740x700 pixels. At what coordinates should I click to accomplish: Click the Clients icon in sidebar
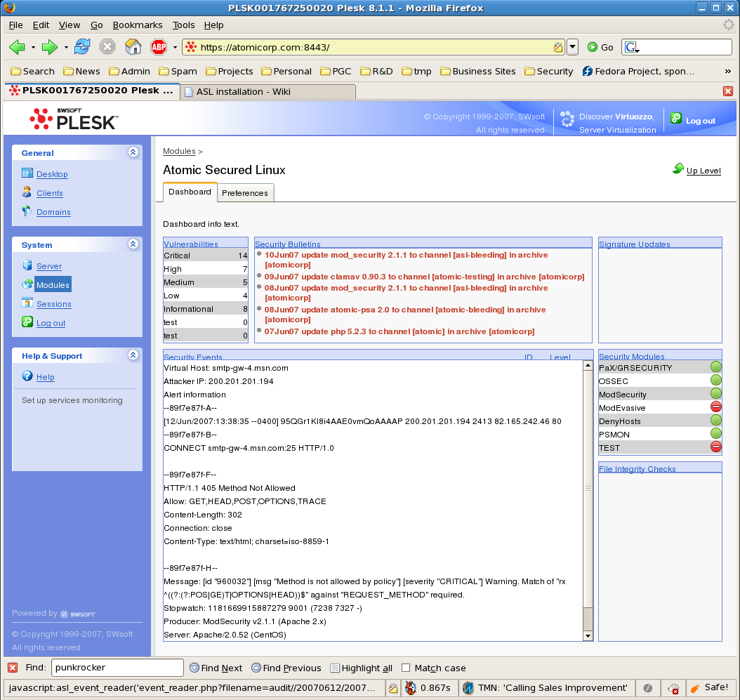coord(27,192)
